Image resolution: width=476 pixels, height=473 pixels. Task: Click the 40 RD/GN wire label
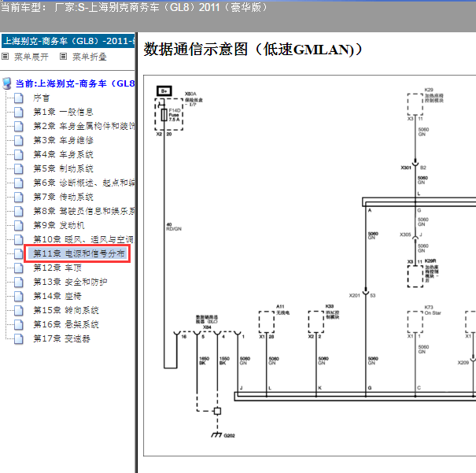click(174, 227)
